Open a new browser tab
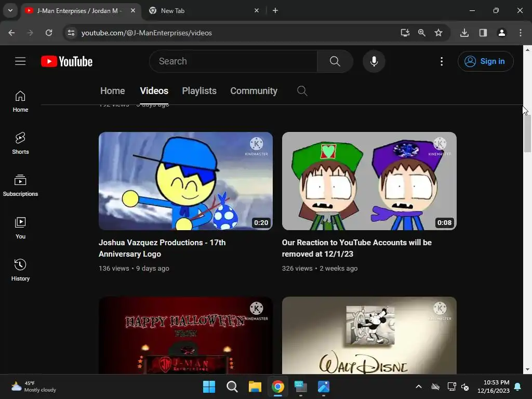The height and width of the screenshot is (399, 532). [x=275, y=10]
